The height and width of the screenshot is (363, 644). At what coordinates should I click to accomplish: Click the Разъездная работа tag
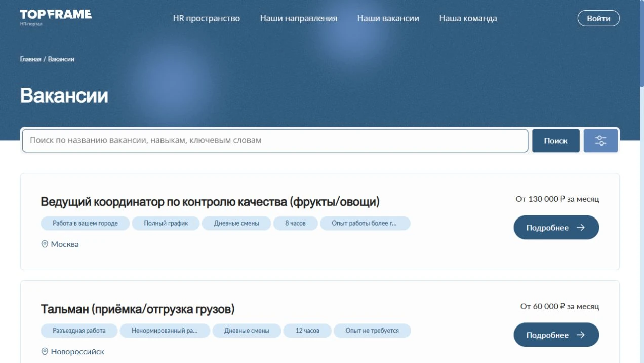coord(79,331)
